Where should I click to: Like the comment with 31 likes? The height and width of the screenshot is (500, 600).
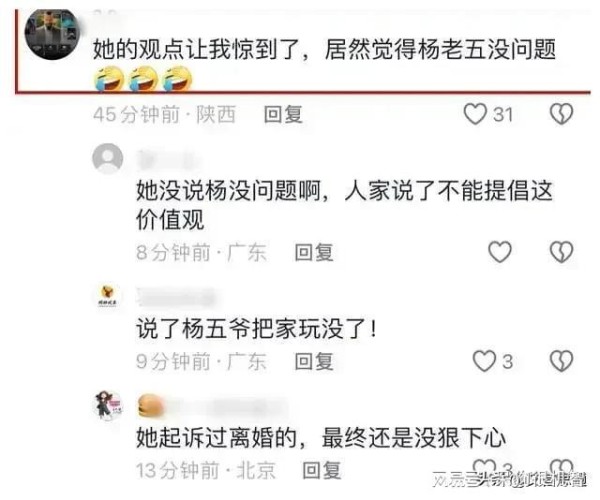point(475,114)
